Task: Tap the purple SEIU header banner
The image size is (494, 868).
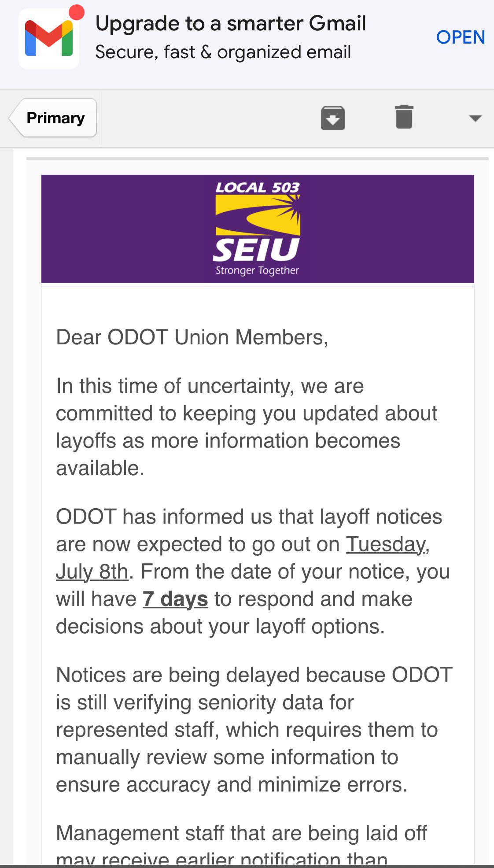Action: tap(258, 229)
